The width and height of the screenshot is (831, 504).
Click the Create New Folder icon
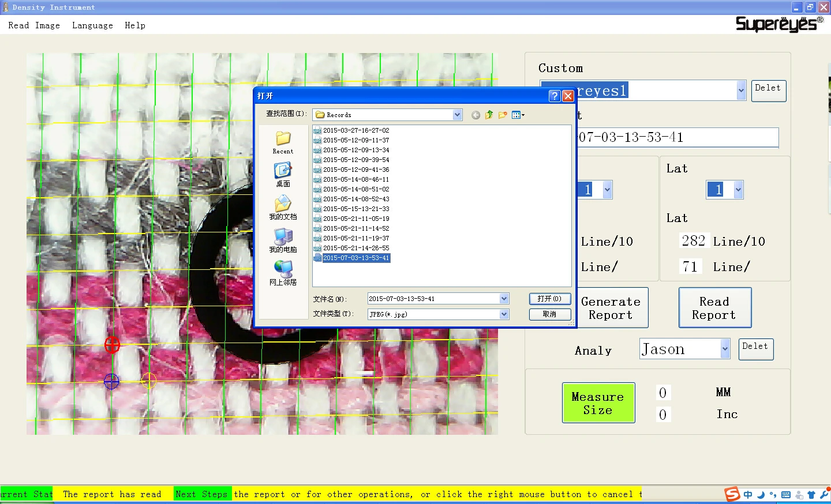pyautogui.click(x=503, y=115)
